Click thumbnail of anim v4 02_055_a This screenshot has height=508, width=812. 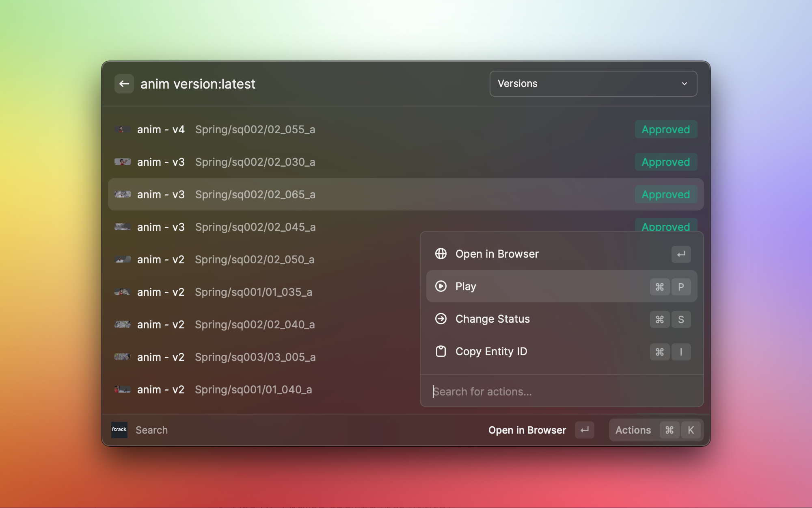tap(122, 129)
